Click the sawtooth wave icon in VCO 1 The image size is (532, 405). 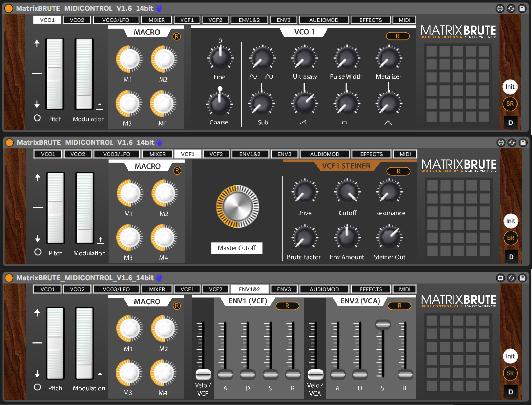click(x=303, y=122)
